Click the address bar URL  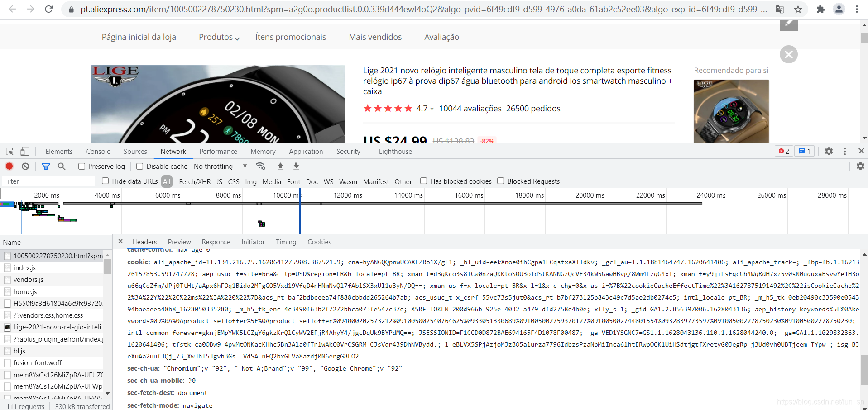coord(423,9)
